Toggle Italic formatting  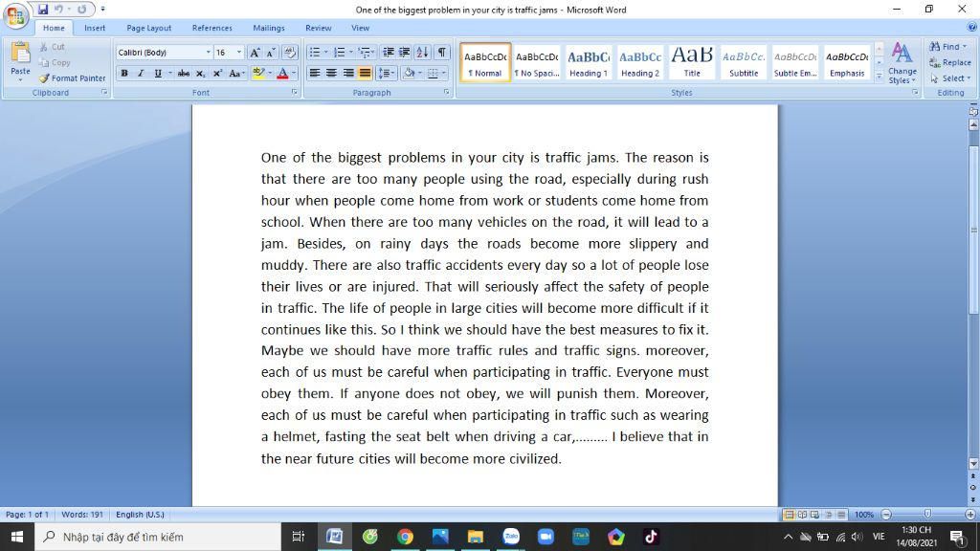point(141,74)
